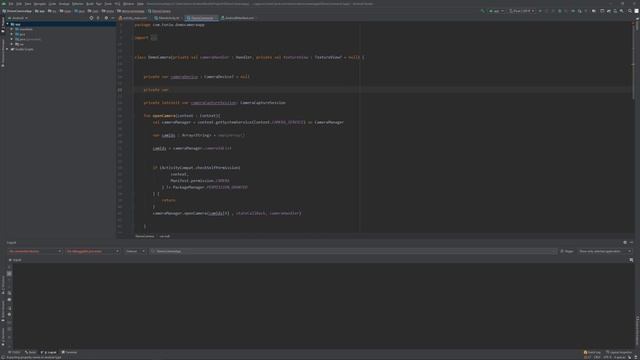
Task: Expand the manifests folder
Action: [x=12, y=29]
